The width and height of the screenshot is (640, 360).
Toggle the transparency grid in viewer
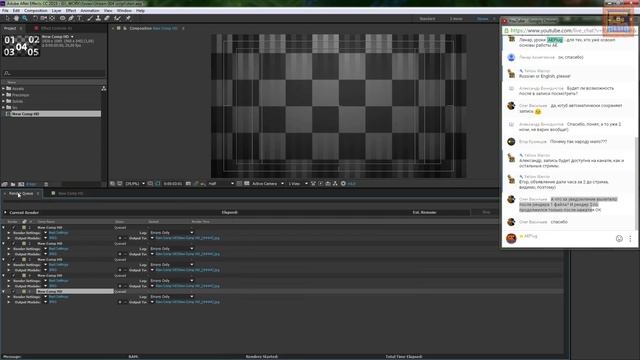click(247, 184)
